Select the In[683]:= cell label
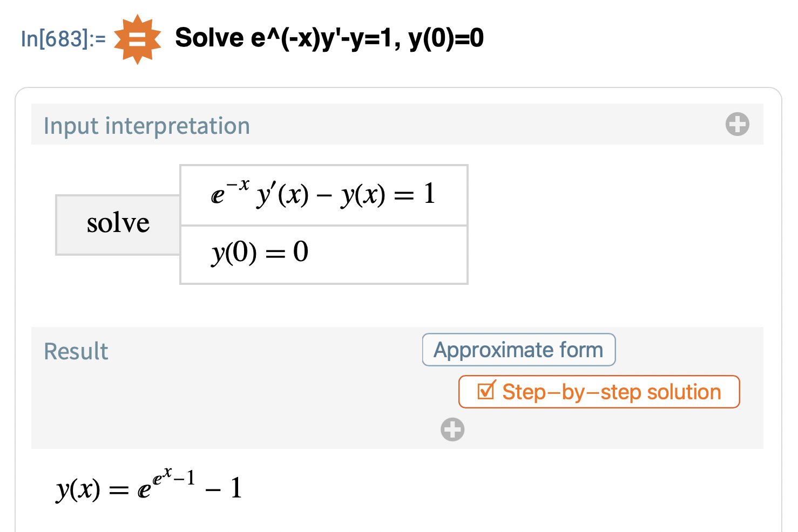798x532 pixels. [x=63, y=39]
